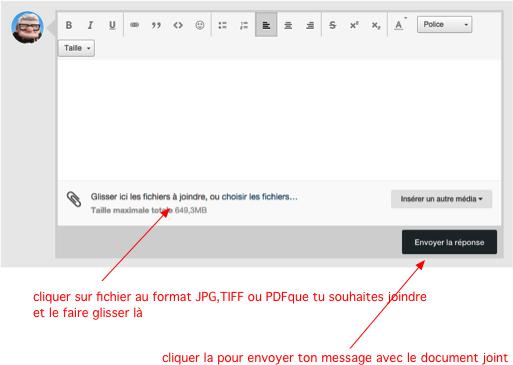The height and width of the screenshot is (365, 513).
Task: Click inside the message text area
Action: (279, 120)
